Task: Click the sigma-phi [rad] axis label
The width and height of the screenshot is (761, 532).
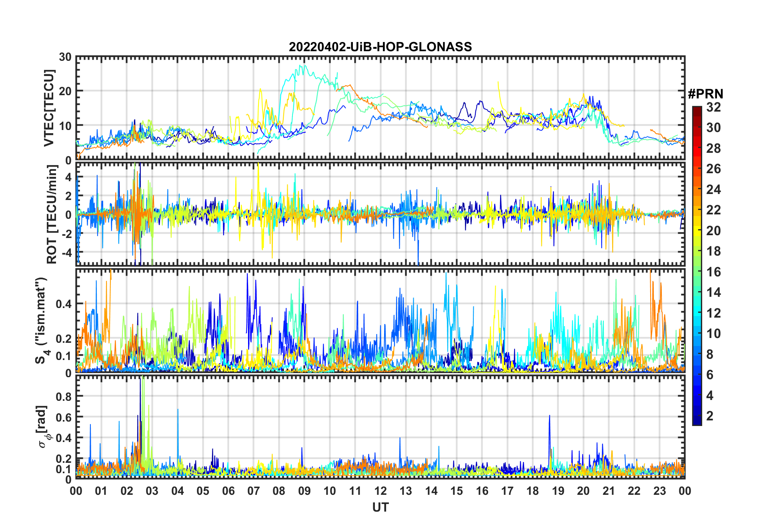Action: pos(43,427)
